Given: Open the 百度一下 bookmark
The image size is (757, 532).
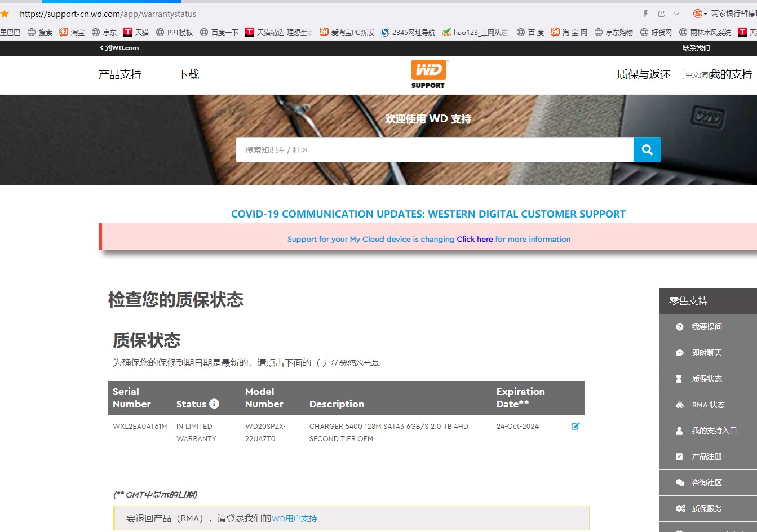Looking at the screenshot, I should (x=219, y=32).
